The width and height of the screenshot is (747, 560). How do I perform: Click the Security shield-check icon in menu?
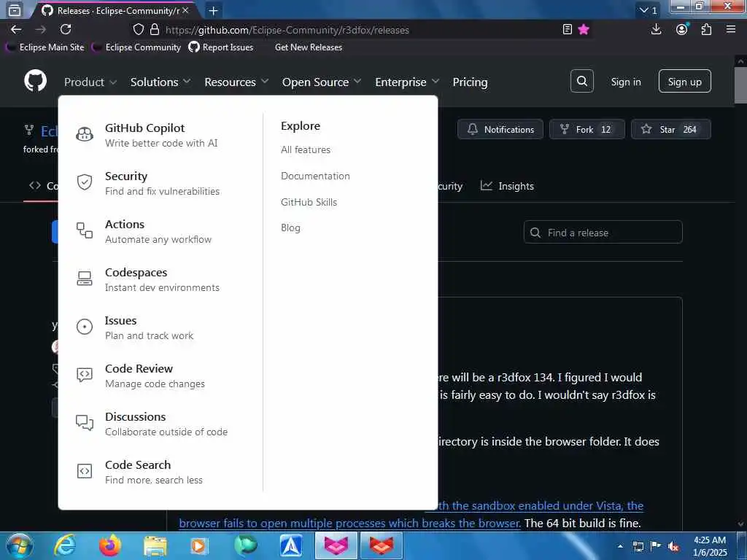(x=85, y=182)
